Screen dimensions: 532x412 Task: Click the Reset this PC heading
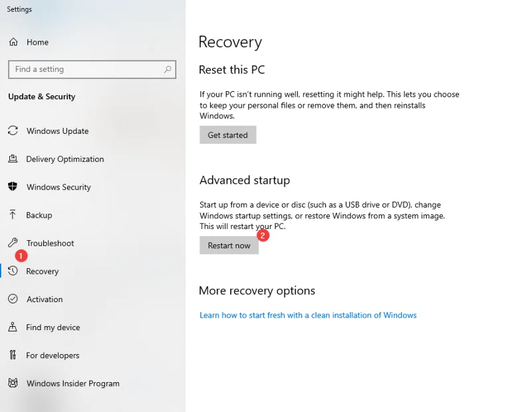[231, 70]
